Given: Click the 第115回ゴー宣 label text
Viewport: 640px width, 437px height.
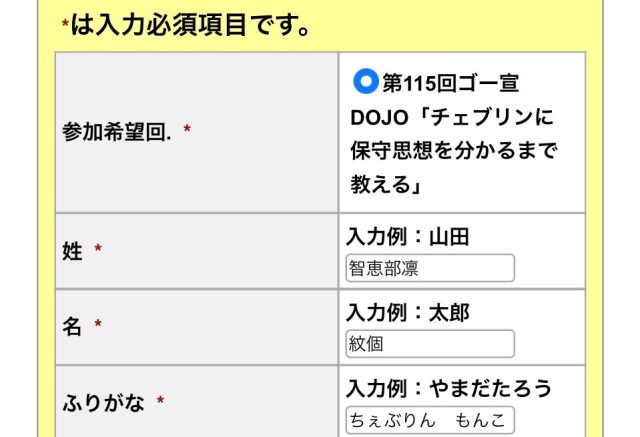Looking at the screenshot, I should tap(450, 82).
